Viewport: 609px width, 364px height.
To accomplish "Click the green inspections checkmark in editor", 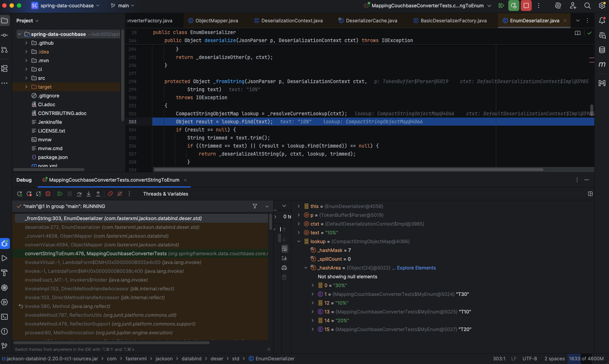I will [589, 33].
